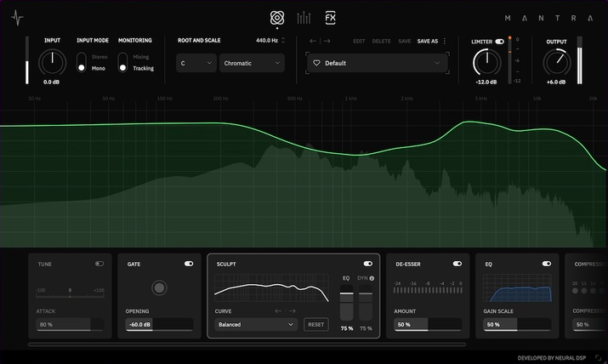Click the Save preset button
This screenshot has height=364, width=608.
(404, 41)
